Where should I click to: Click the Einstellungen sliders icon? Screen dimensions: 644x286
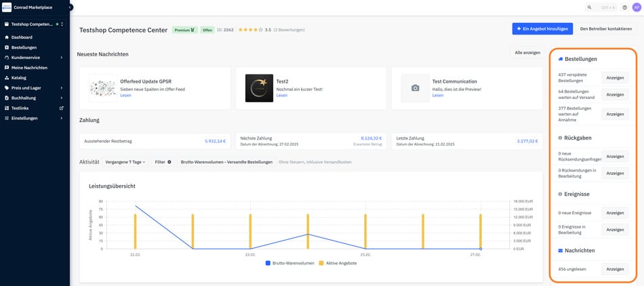click(x=7, y=118)
